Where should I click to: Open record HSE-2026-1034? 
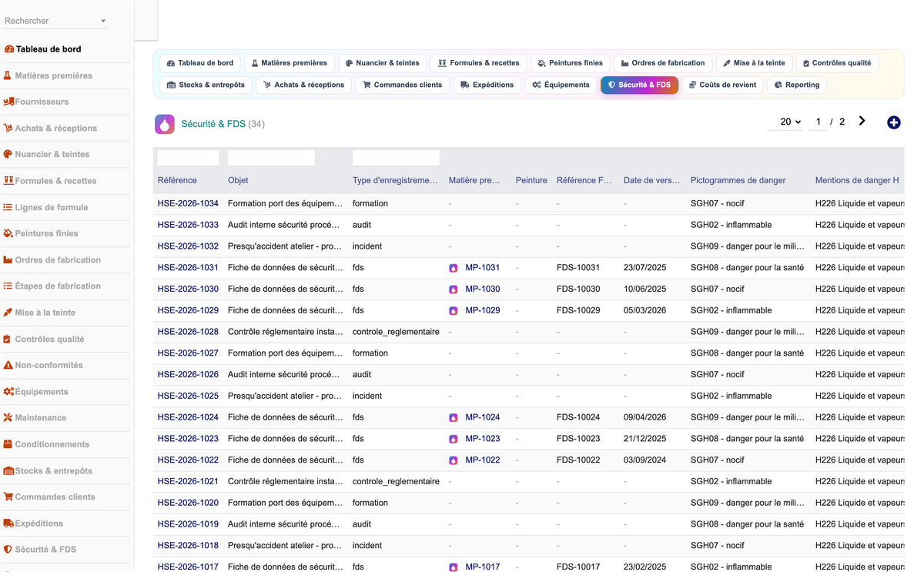coord(188,204)
